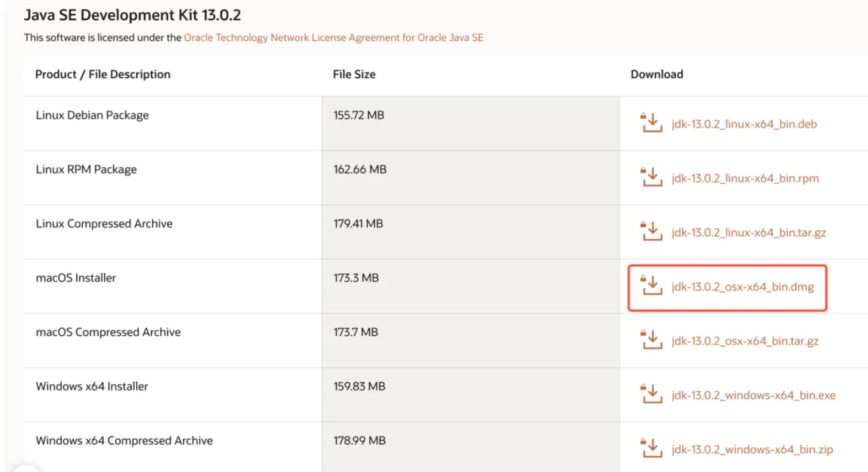This screenshot has height=472, width=868.
Task: Click download icon for windows-x64_bin.exe
Action: tap(651, 394)
